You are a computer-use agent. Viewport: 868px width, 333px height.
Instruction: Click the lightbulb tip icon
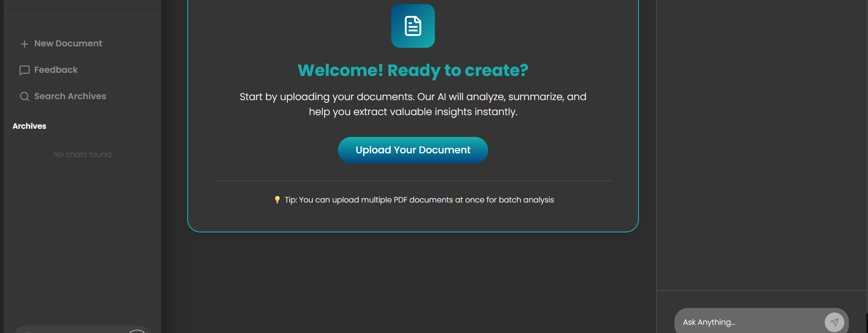pos(277,200)
